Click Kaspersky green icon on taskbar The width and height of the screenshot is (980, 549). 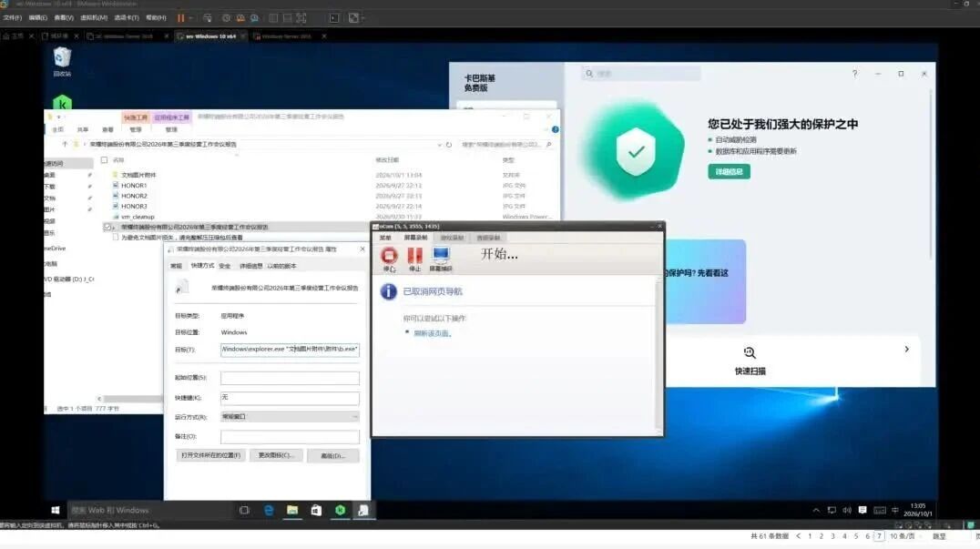340,510
